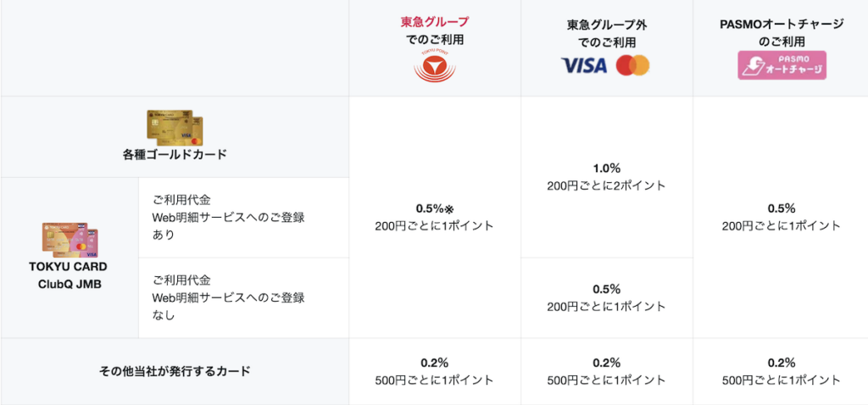Click the 0.2% rate in PASMO column
868x405 pixels.
click(x=781, y=362)
